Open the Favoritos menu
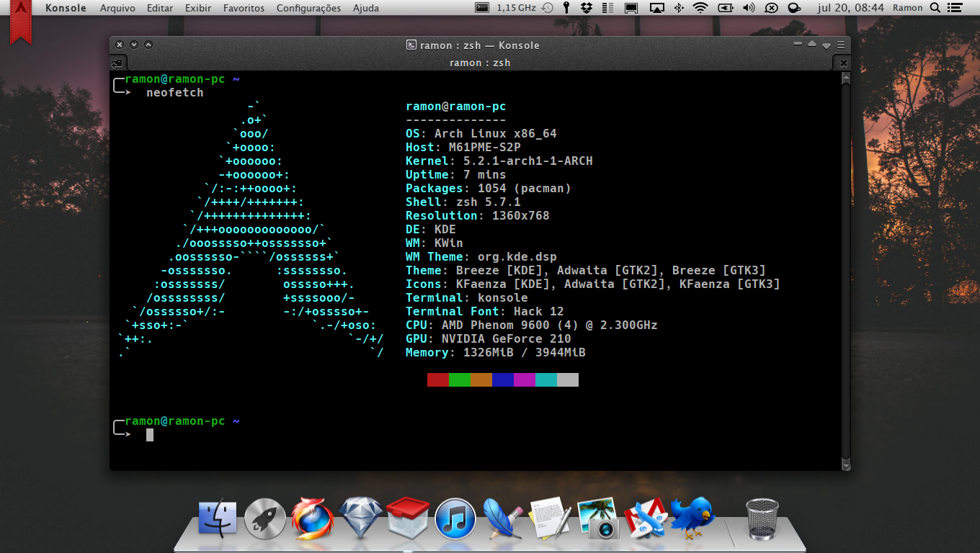The width and height of the screenshot is (980, 553). click(244, 8)
